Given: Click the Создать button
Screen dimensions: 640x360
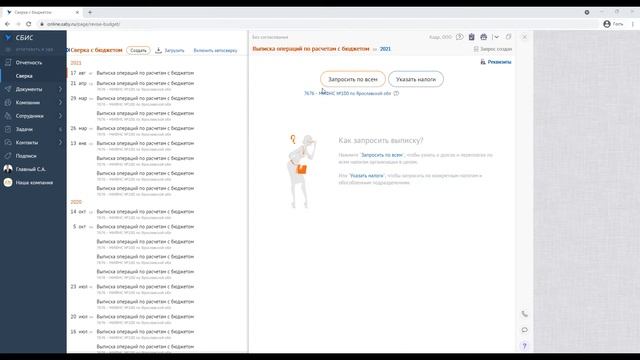Looking at the screenshot, I should point(138,50).
